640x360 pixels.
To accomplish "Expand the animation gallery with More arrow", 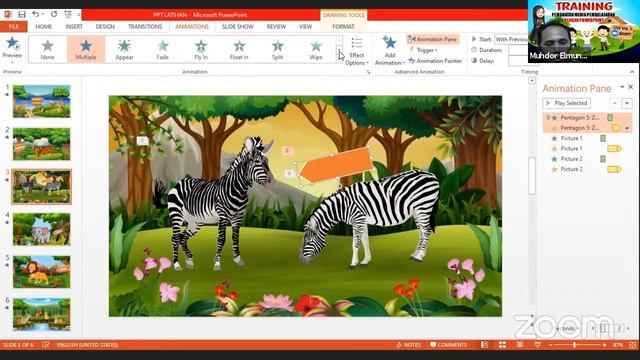I will (339, 59).
